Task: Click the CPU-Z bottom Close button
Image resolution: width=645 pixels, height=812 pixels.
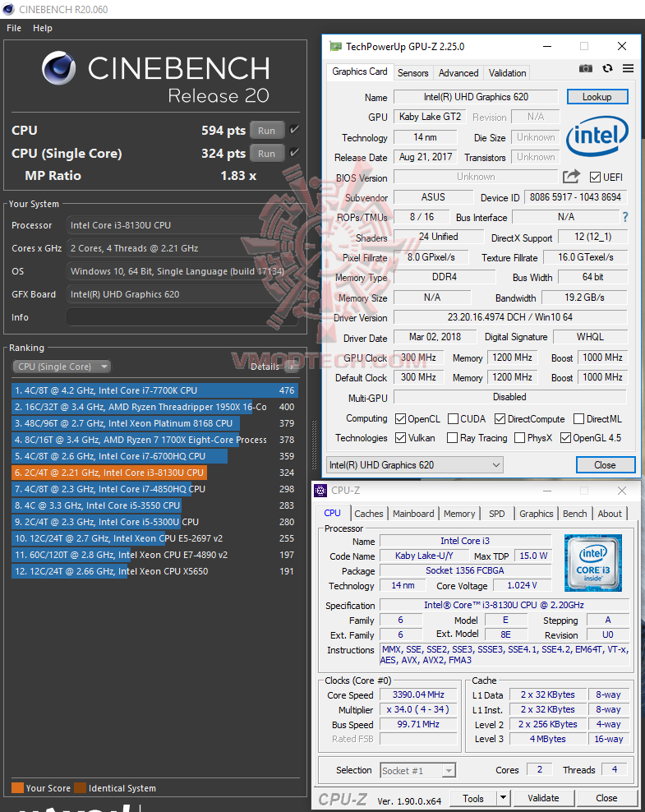Action: 606,798
